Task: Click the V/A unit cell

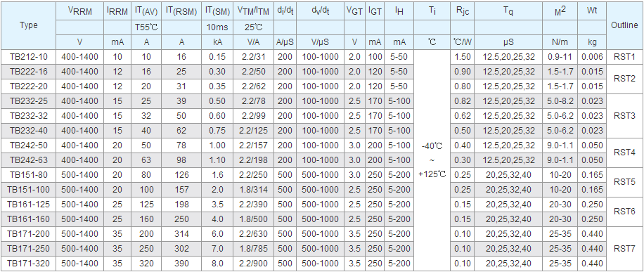Action: [253, 42]
